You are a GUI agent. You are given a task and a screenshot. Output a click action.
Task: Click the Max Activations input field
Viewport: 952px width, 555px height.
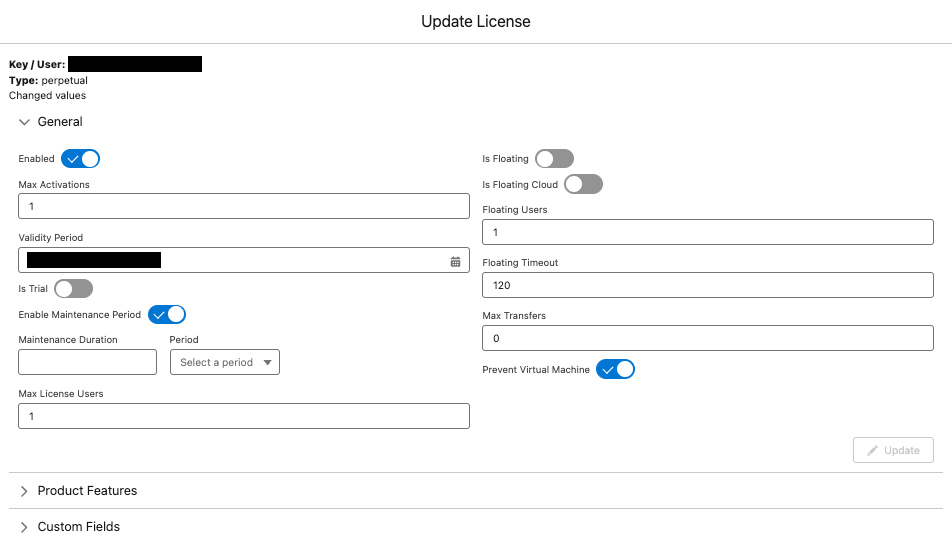click(243, 206)
